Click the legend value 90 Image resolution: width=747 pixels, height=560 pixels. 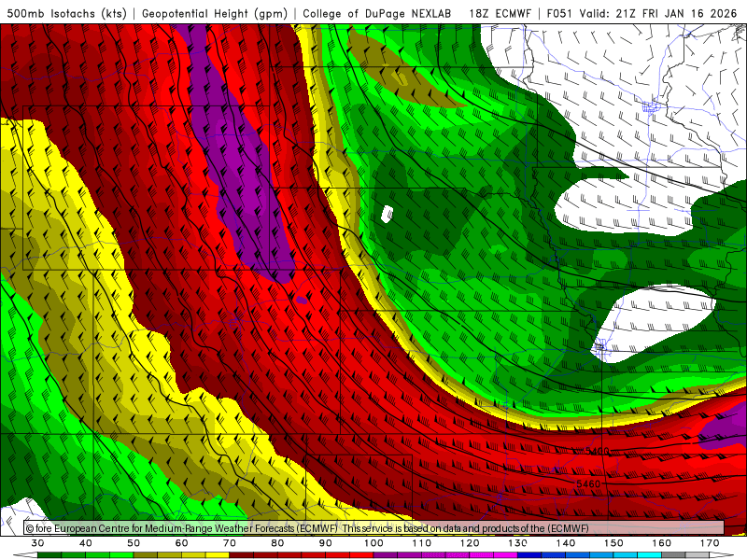point(326,543)
